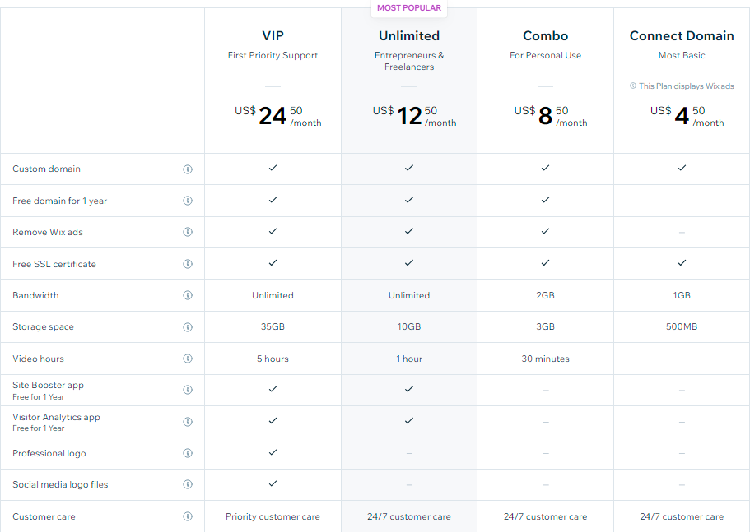Open the Storage space info tooltip

188,327
